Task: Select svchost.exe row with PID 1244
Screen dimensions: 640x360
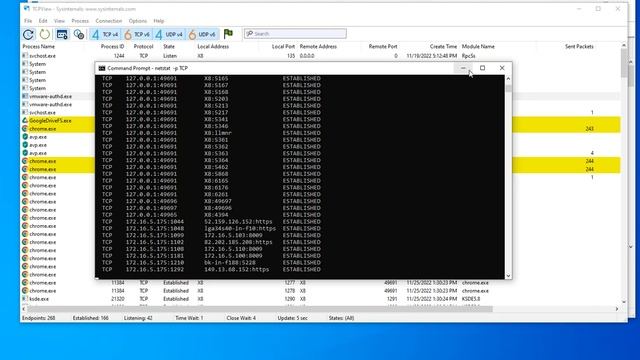Action: click(321, 56)
